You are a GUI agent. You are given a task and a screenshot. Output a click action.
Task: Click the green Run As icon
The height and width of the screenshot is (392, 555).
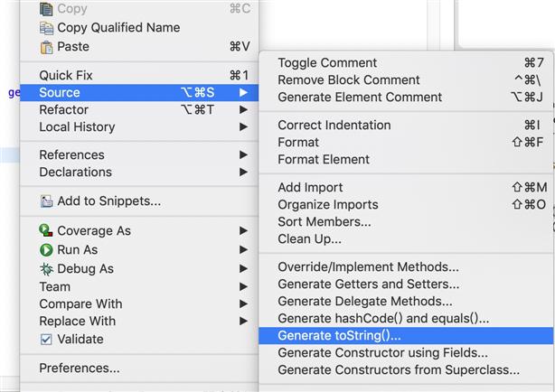click(x=46, y=250)
